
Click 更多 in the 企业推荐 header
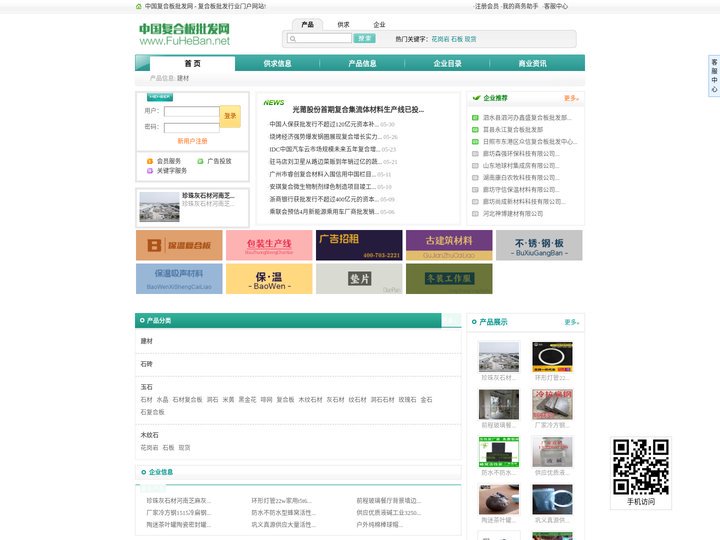(x=571, y=98)
